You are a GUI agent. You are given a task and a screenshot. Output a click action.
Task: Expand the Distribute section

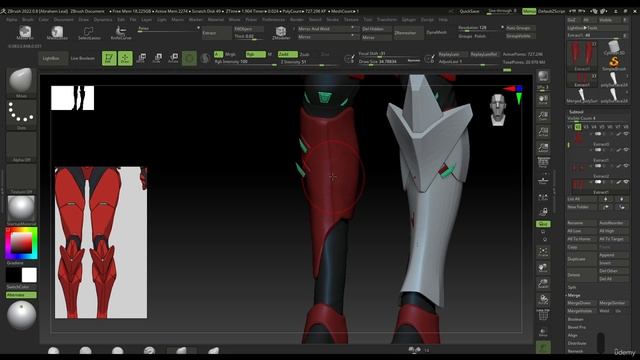point(577,343)
